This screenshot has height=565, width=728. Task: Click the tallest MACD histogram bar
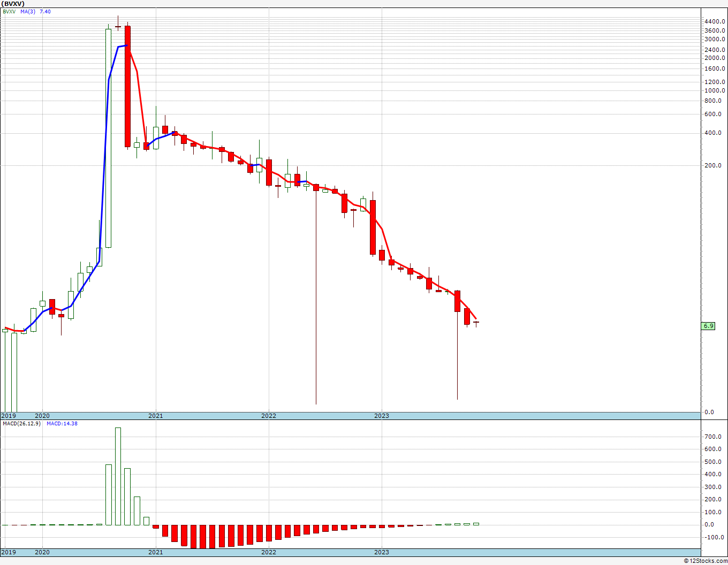pos(118,476)
